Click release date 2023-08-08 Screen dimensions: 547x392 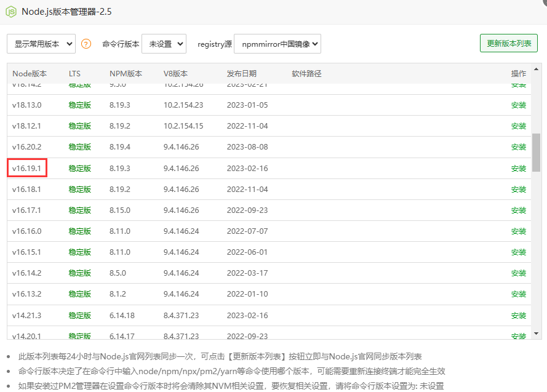click(x=247, y=147)
